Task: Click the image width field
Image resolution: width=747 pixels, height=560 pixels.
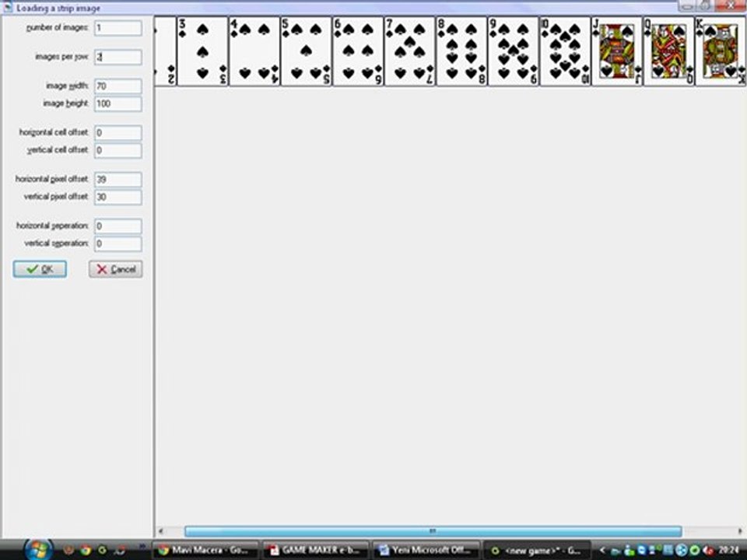Action: pyautogui.click(x=118, y=86)
